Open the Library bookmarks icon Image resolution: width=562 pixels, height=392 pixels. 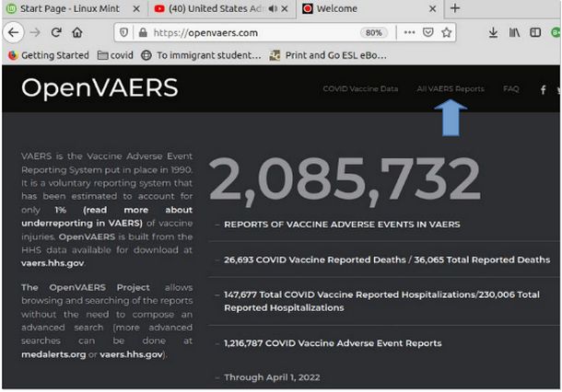514,32
